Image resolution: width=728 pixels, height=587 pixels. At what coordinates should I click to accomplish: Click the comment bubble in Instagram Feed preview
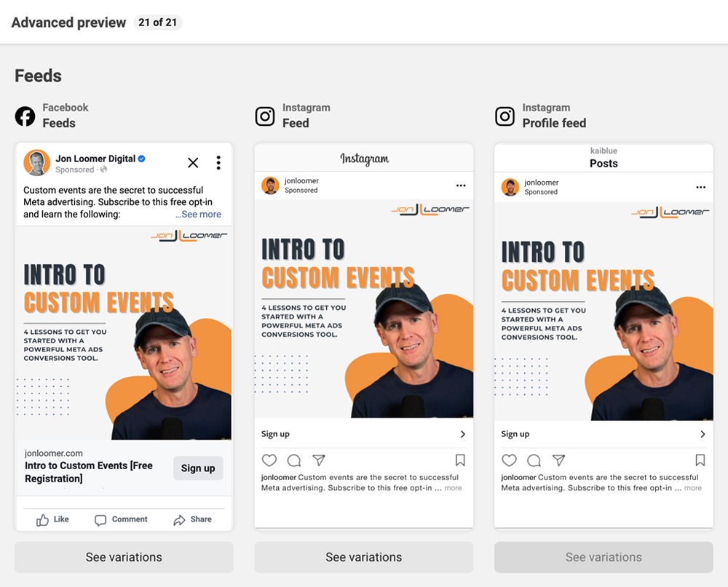pyautogui.click(x=294, y=460)
